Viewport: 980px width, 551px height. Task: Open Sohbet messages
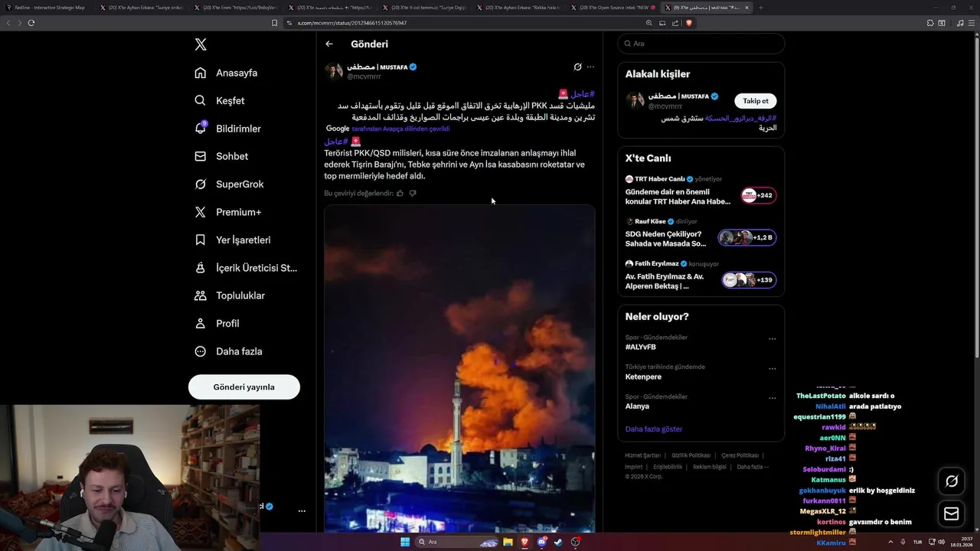pyautogui.click(x=222, y=156)
